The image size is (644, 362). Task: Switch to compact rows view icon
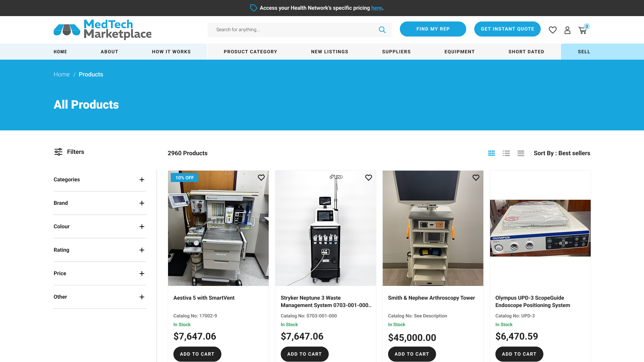point(521,153)
